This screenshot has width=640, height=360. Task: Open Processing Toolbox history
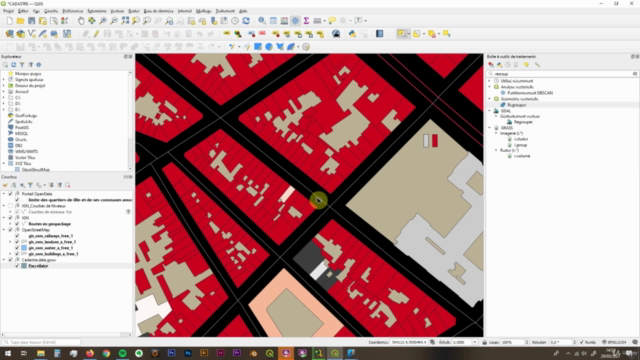508,65
